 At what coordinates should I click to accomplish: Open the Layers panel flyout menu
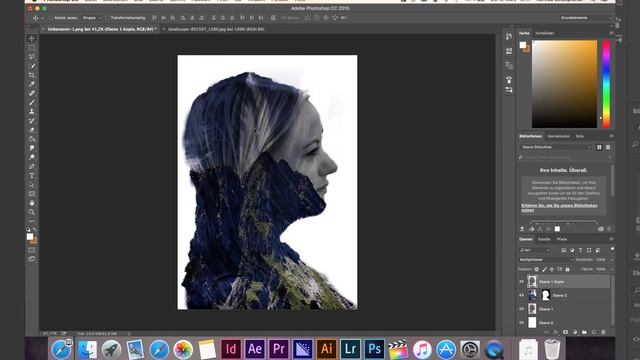pos(611,239)
